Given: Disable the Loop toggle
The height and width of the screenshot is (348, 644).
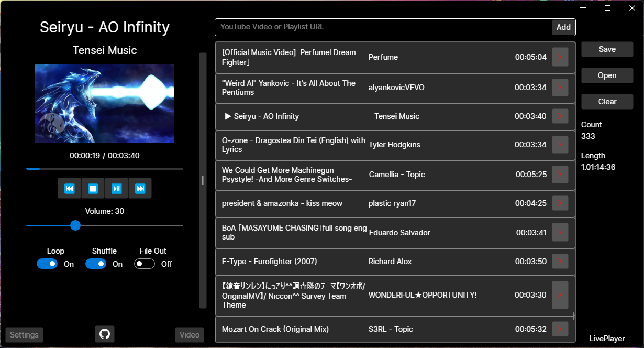Looking at the screenshot, I should (47, 264).
